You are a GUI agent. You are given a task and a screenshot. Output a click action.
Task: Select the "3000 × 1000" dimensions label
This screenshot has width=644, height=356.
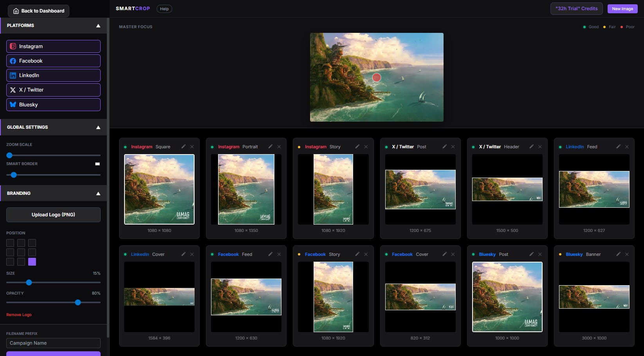tap(594, 338)
